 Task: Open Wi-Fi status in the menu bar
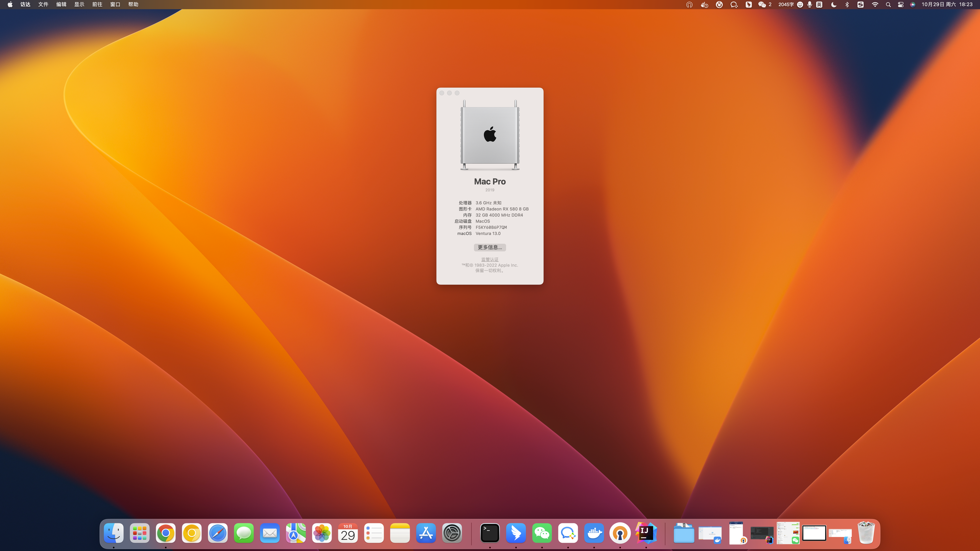tap(875, 5)
